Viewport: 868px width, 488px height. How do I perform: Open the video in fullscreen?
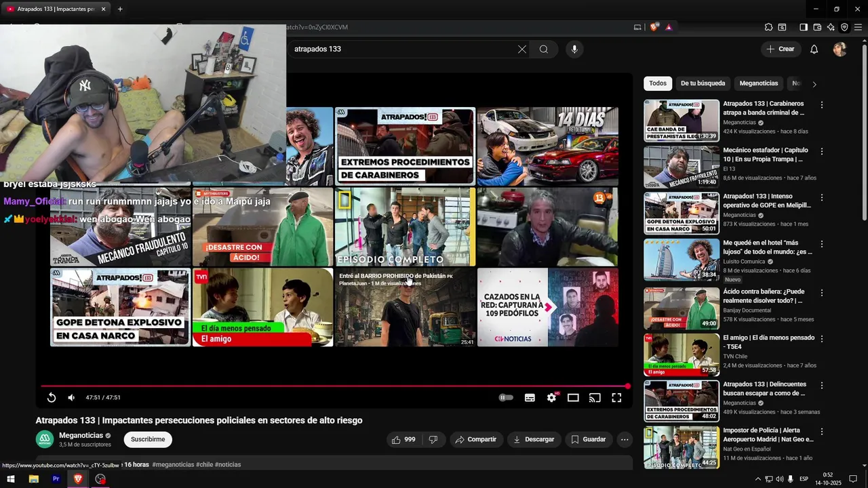(616, 398)
